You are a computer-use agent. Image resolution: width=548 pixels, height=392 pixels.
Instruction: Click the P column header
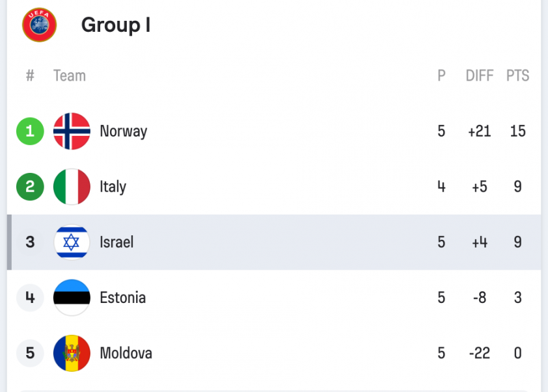[x=441, y=76]
